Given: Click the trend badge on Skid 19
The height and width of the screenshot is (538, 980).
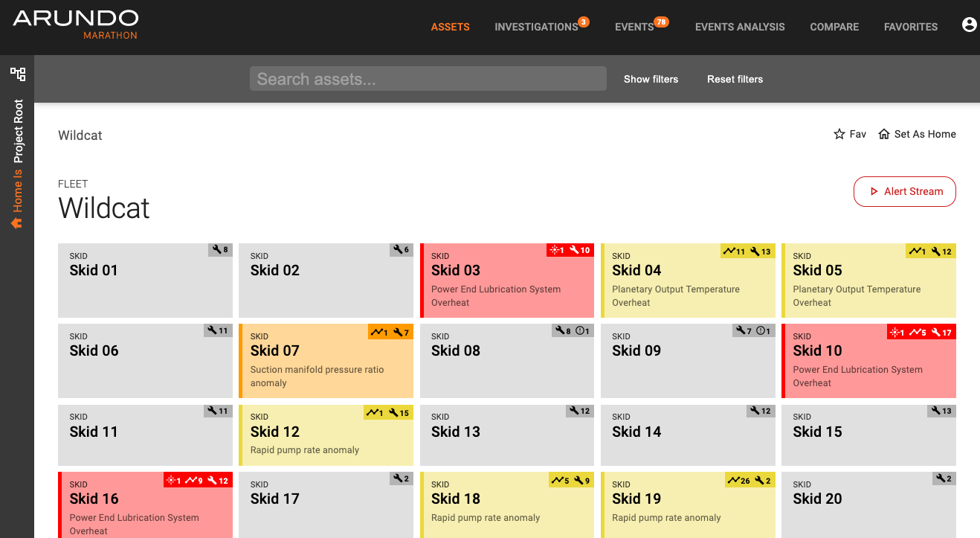Looking at the screenshot, I should 738,481.
